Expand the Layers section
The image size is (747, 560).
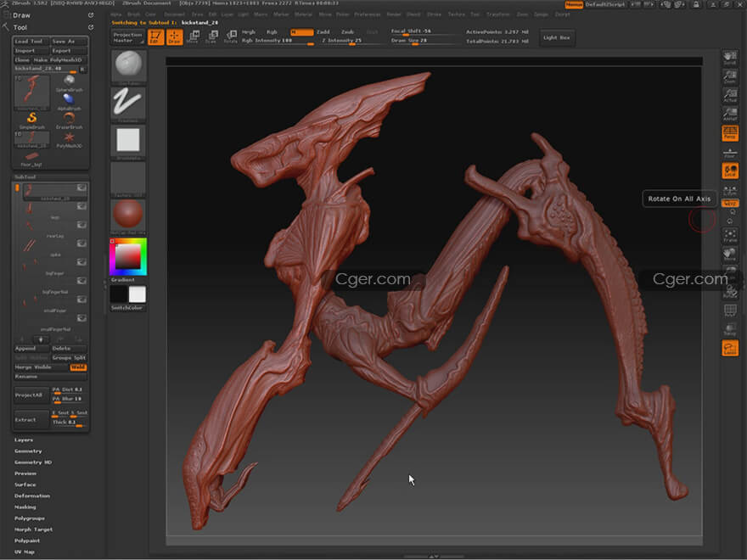coord(24,440)
